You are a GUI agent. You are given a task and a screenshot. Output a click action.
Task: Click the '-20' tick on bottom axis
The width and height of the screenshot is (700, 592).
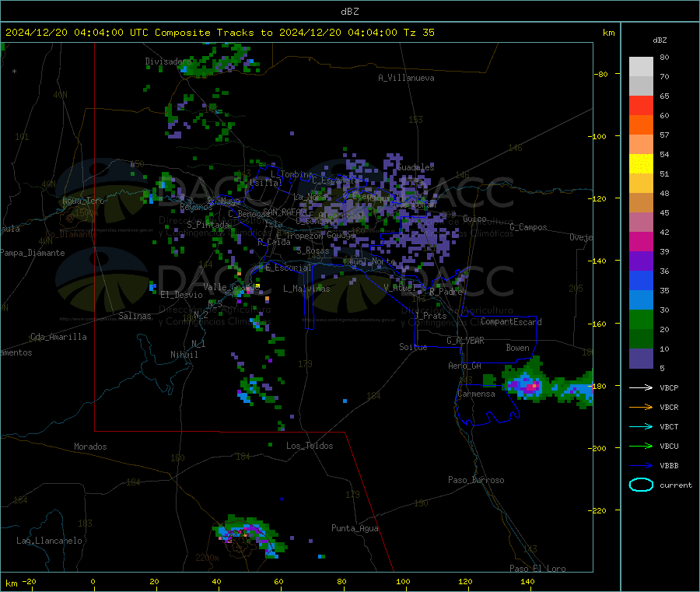pyautogui.click(x=29, y=581)
